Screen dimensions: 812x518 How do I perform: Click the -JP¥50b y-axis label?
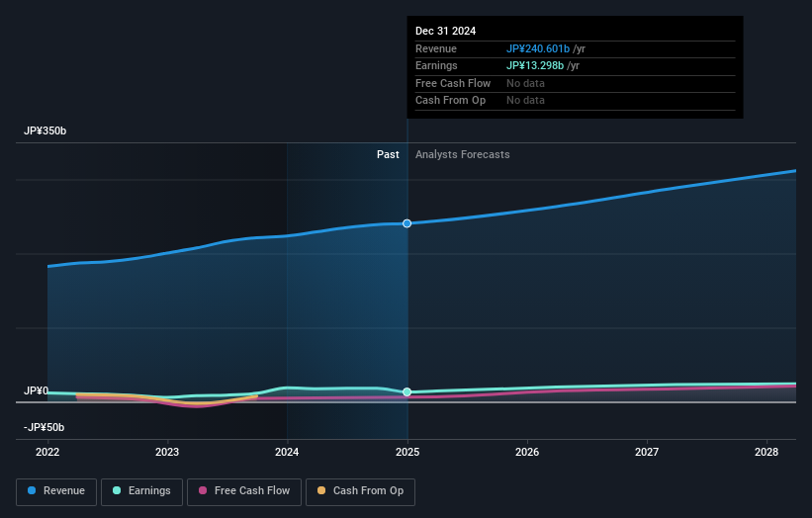click(x=45, y=427)
